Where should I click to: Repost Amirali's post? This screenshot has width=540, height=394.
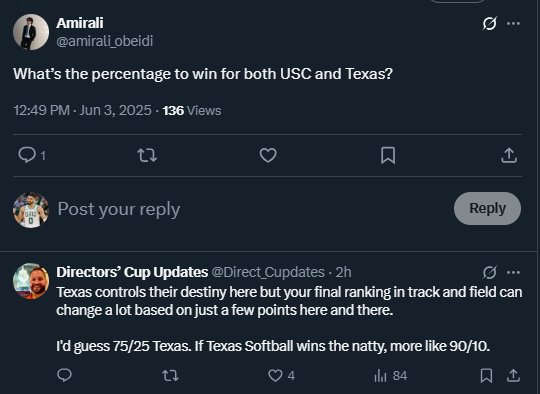147,155
